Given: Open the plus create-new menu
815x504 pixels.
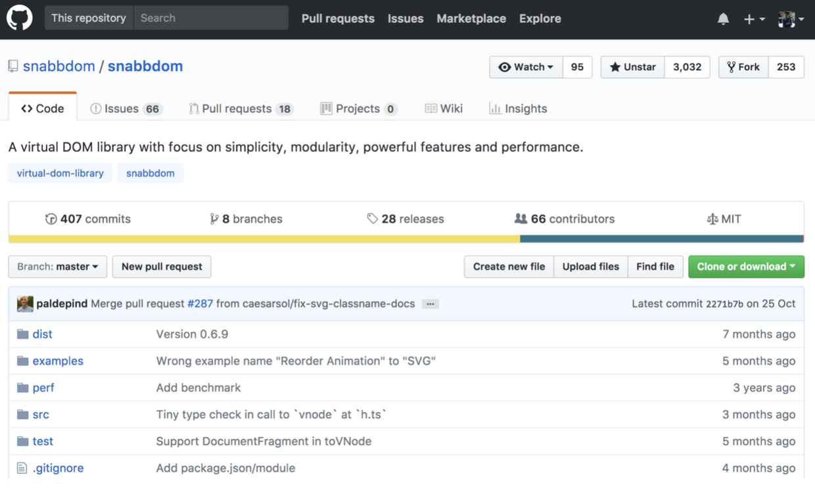Looking at the screenshot, I should (754, 19).
